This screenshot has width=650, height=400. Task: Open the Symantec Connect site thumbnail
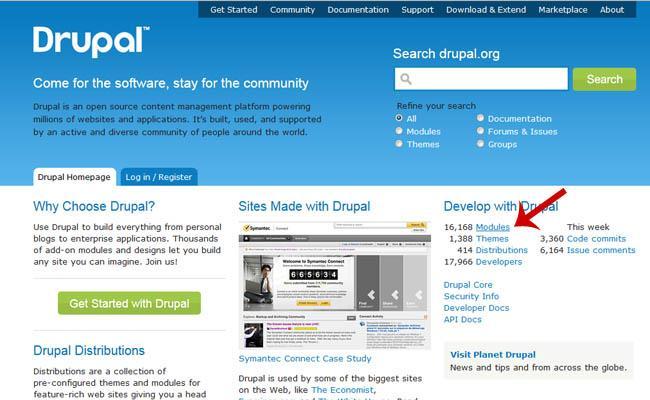(335, 285)
